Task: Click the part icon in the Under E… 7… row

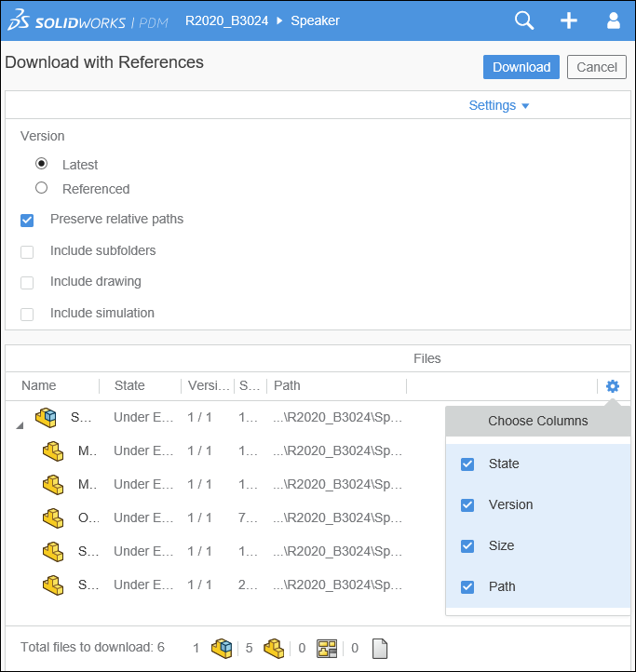Action: tap(53, 517)
